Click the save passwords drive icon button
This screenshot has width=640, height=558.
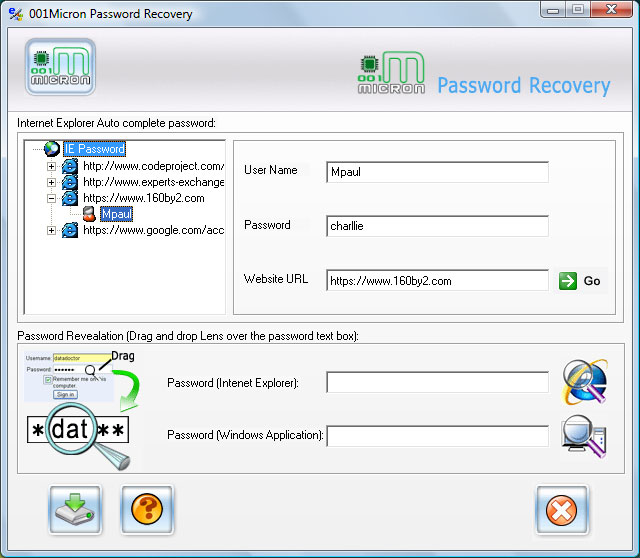[x=76, y=509]
